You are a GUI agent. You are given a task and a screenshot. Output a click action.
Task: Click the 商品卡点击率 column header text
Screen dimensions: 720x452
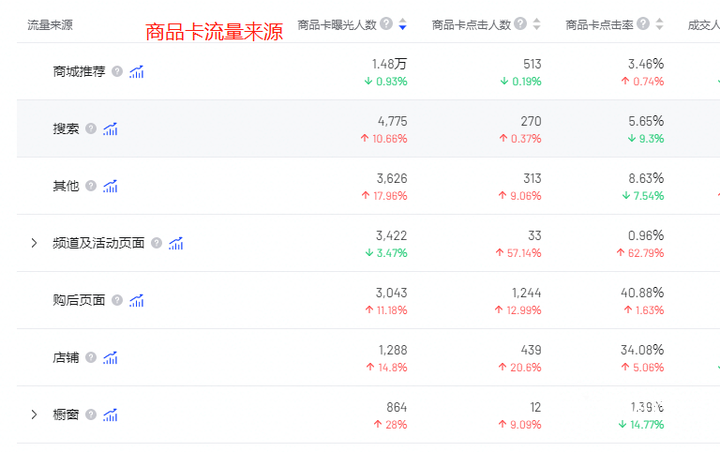599,25
